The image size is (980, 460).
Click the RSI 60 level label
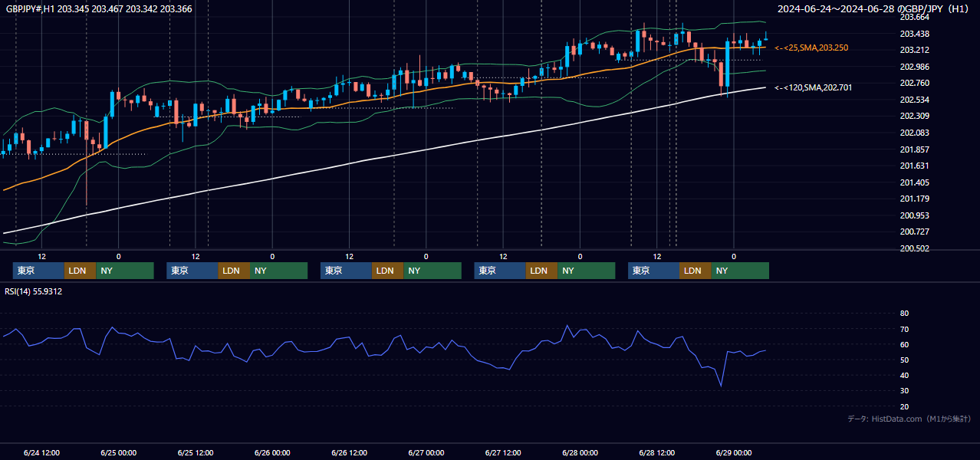[904, 344]
